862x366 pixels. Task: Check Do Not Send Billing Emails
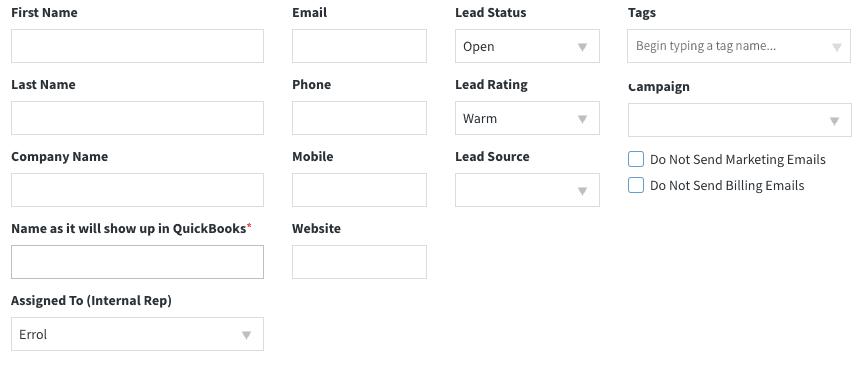pyautogui.click(x=636, y=185)
